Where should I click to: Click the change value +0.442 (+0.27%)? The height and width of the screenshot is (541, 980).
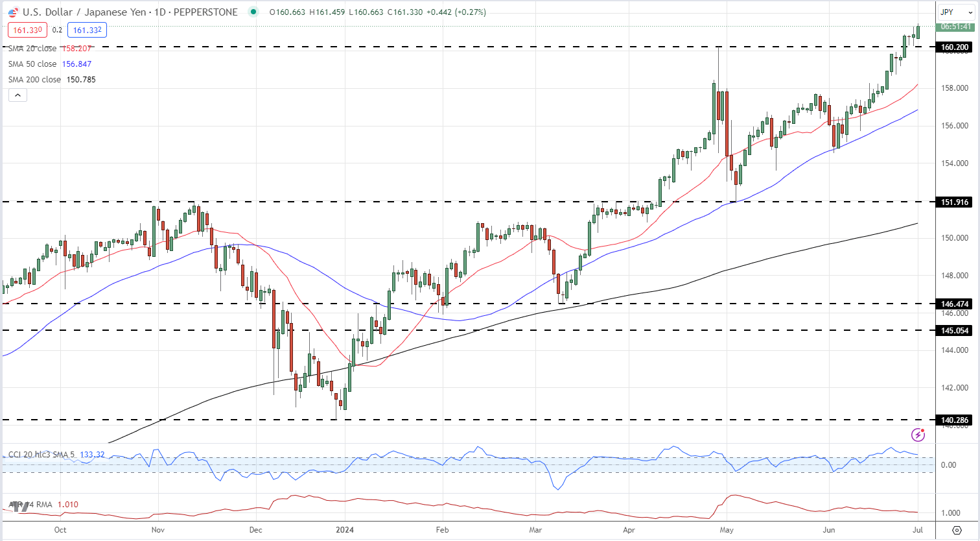click(456, 12)
